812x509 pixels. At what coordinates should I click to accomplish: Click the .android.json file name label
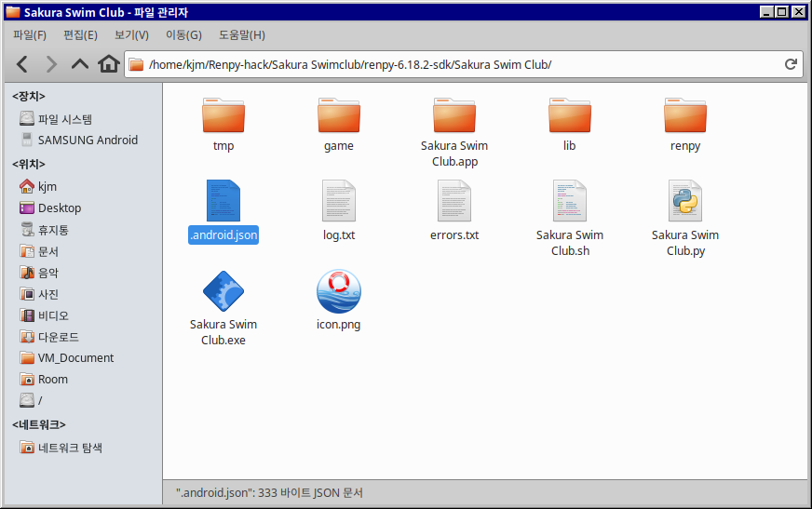point(223,234)
